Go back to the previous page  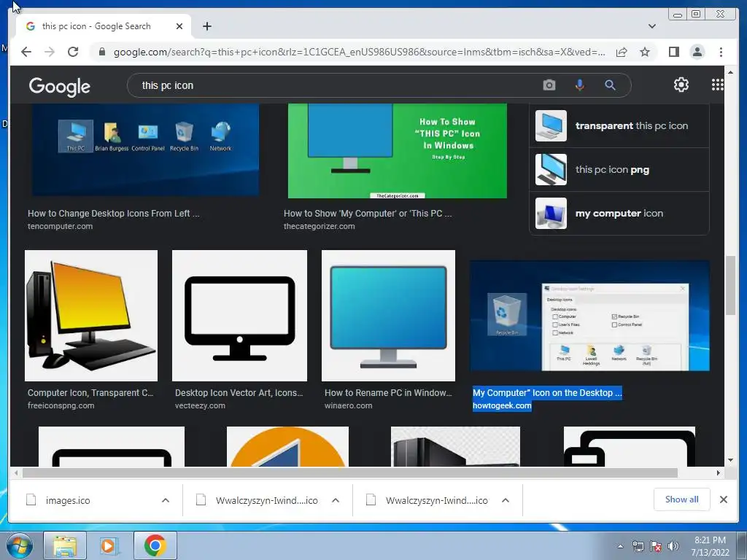26,52
